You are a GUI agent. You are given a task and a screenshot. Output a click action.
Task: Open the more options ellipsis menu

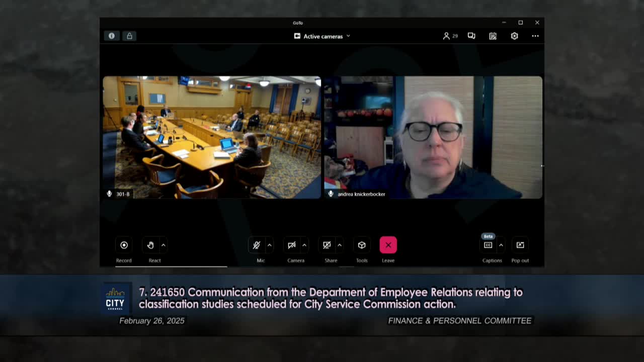[x=535, y=36]
